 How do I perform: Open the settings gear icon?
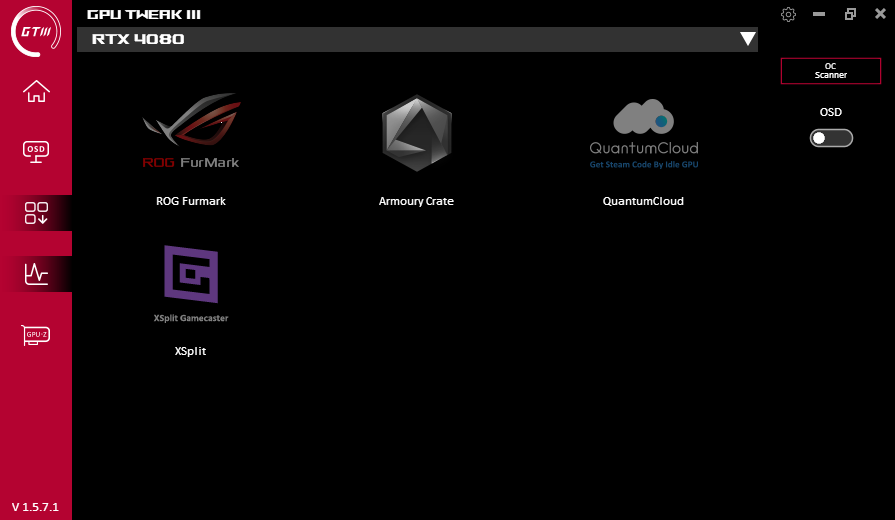[788, 14]
